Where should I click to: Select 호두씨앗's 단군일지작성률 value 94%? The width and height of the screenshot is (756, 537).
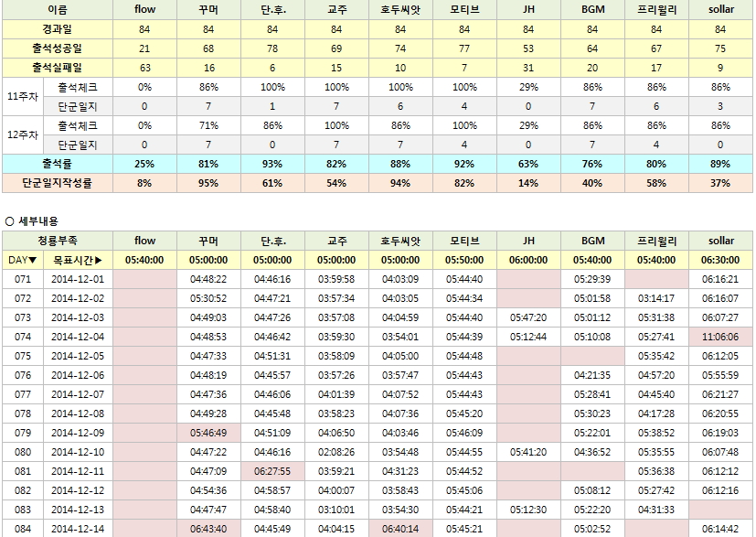pyautogui.click(x=400, y=183)
